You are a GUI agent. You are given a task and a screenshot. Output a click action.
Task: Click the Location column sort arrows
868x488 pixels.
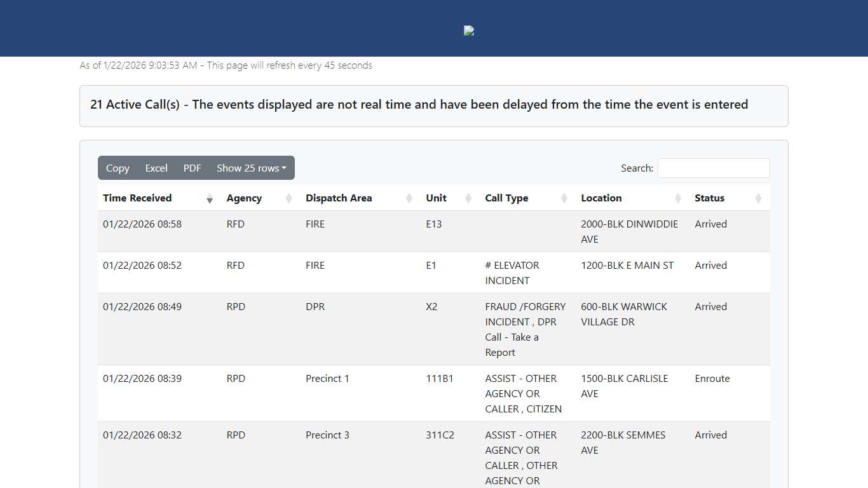click(678, 198)
